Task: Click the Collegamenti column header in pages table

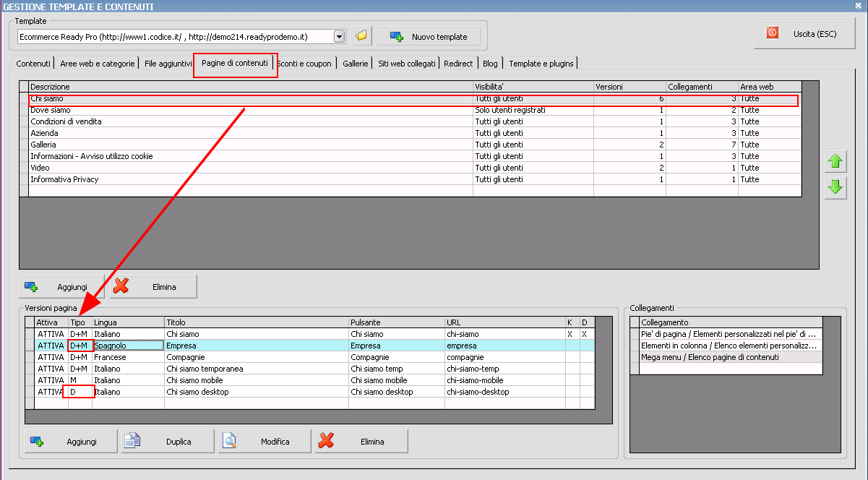Action: pos(702,87)
